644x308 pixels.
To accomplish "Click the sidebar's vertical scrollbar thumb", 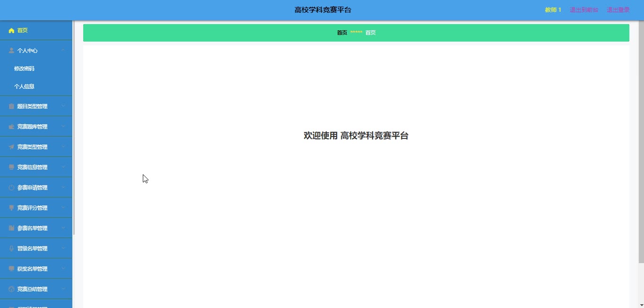I will pos(74,128).
